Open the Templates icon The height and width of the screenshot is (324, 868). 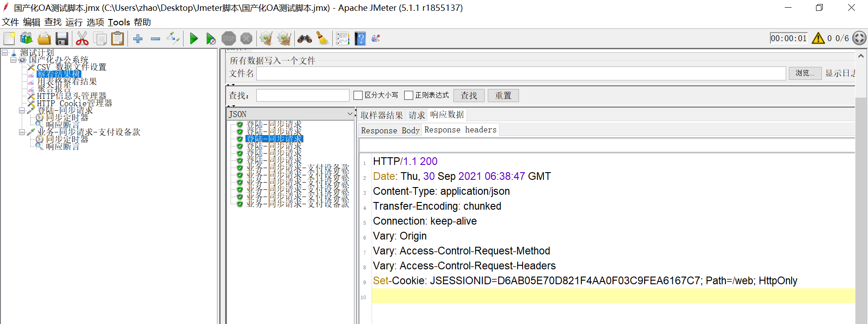coord(27,38)
